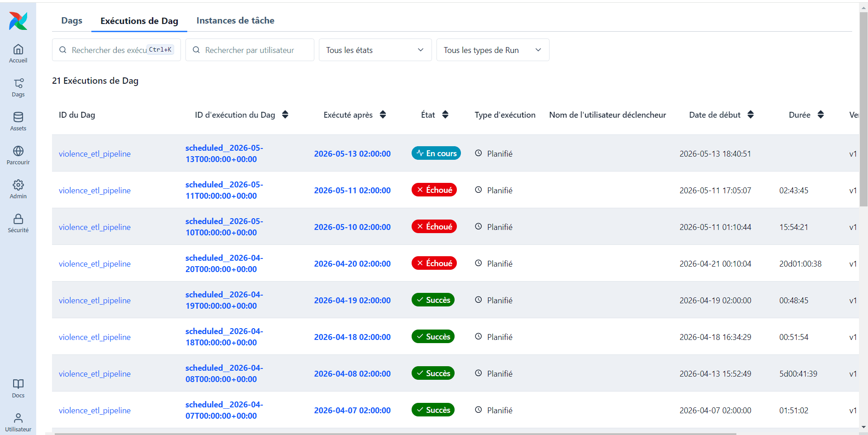Screen dimensions: 868x435
Task: Click the duration value 02:43:45
Action: click(793, 190)
